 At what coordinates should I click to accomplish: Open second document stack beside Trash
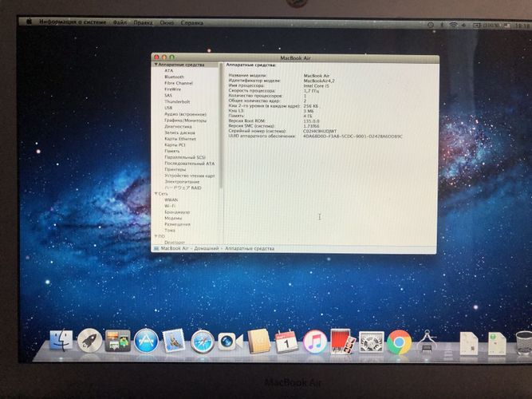tap(497, 344)
